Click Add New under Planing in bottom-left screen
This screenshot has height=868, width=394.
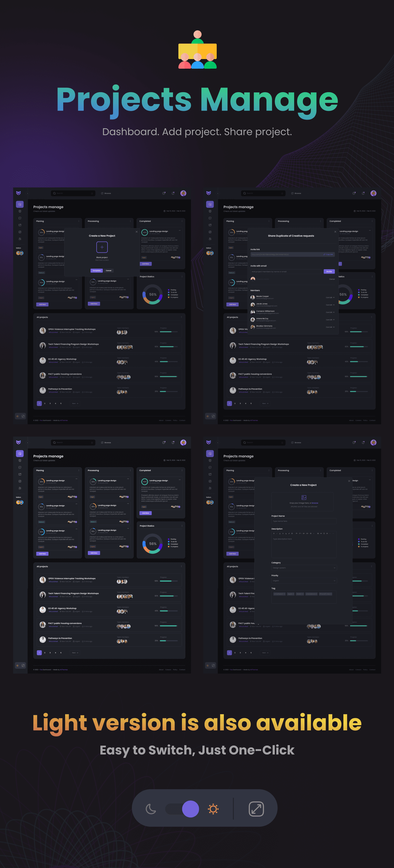point(42,554)
